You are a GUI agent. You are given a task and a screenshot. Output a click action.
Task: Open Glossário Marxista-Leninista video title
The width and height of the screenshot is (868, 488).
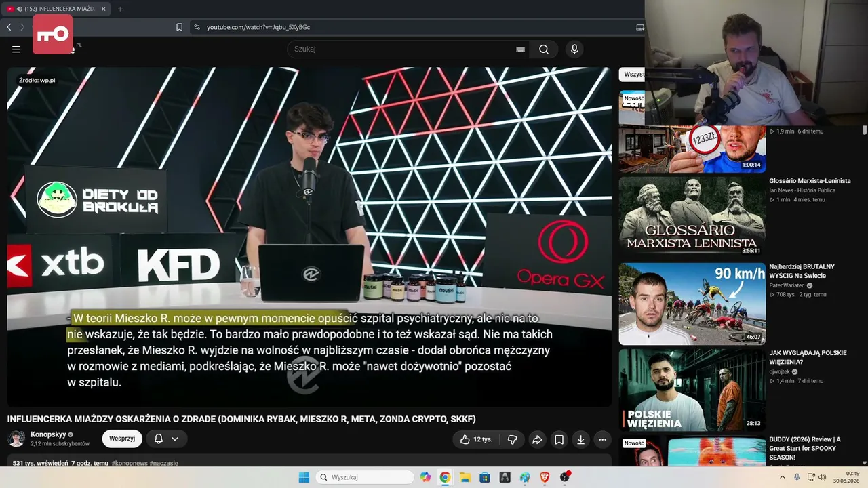[x=810, y=181]
